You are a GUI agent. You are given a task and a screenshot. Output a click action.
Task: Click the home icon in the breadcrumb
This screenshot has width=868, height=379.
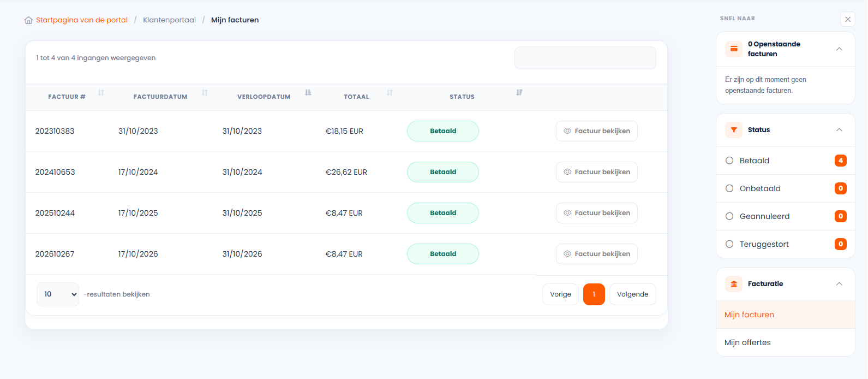click(x=28, y=20)
